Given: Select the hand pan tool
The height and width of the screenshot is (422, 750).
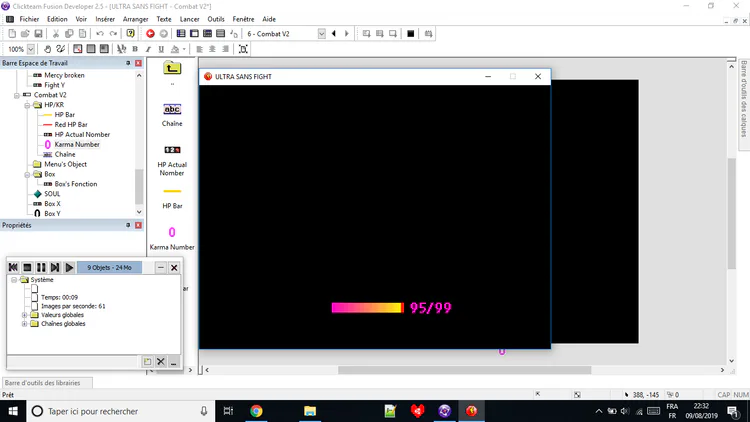Looking at the screenshot, I should (47, 49).
